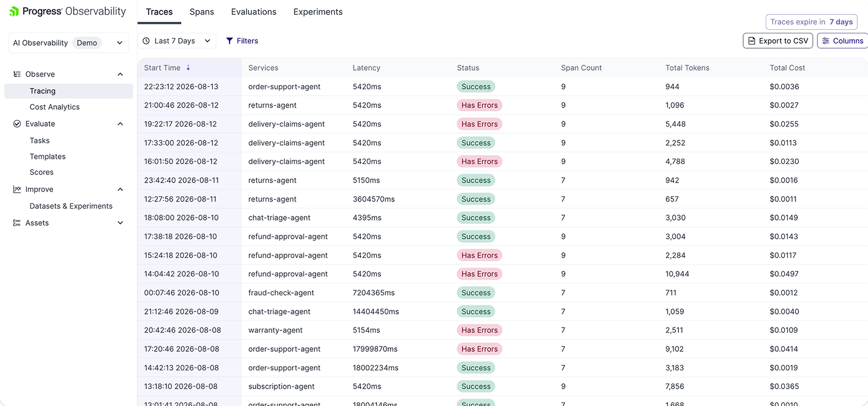The image size is (868, 406).
Task: Click Export to CSV button
Action: (x=778, y=41)
